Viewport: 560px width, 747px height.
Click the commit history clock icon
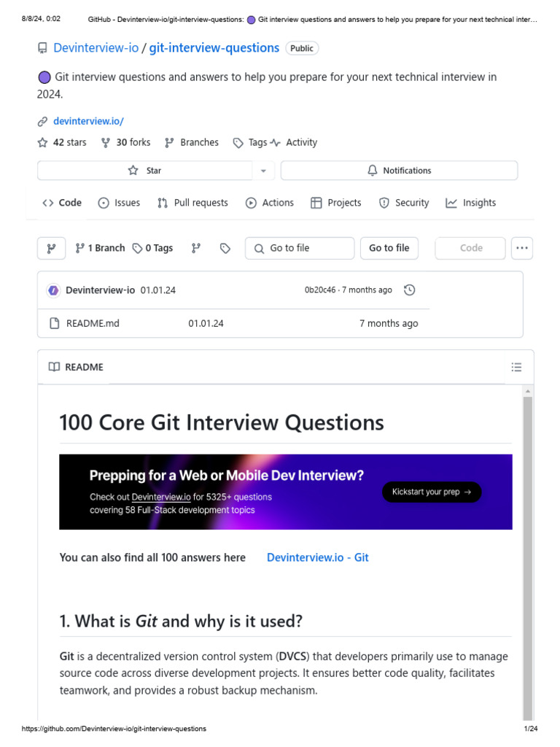tap(409, 290)
